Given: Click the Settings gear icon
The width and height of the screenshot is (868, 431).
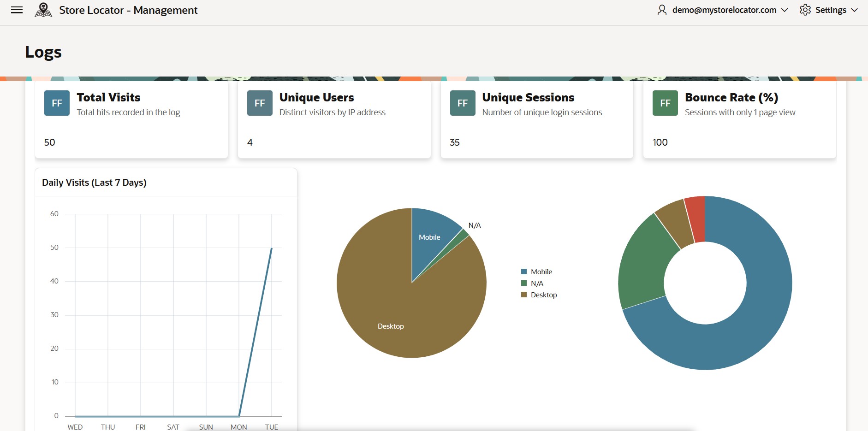Looking at the screenshot, I should coord(805,10).
